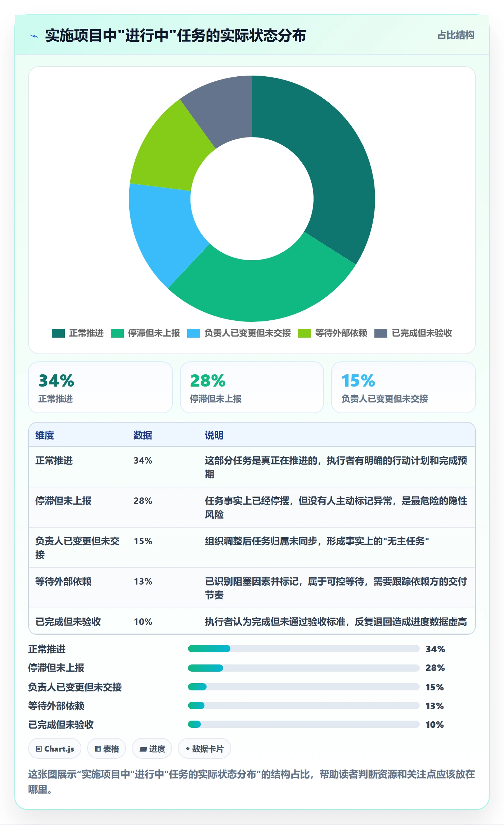
Task: Click the 数据卡片 tag chip
Action: pos(204,749)
